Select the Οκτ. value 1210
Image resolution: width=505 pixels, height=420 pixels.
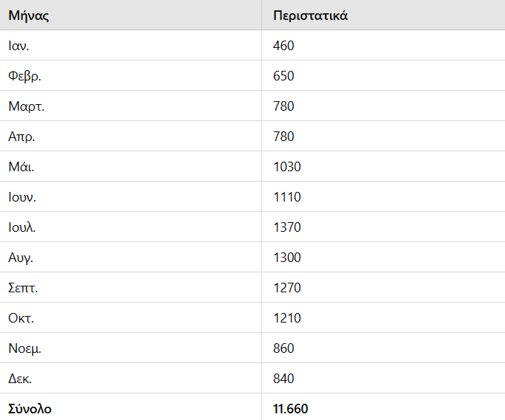(x=383, y=318)
